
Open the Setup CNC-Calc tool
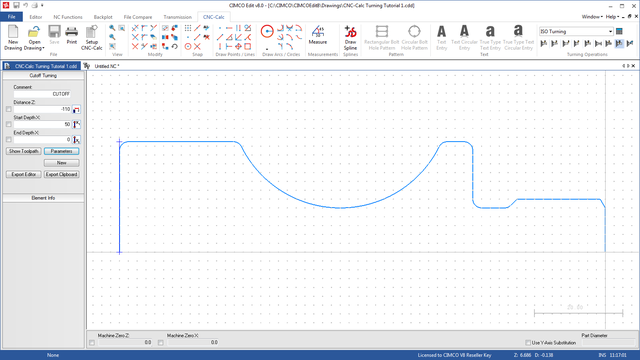click(91, 37)
